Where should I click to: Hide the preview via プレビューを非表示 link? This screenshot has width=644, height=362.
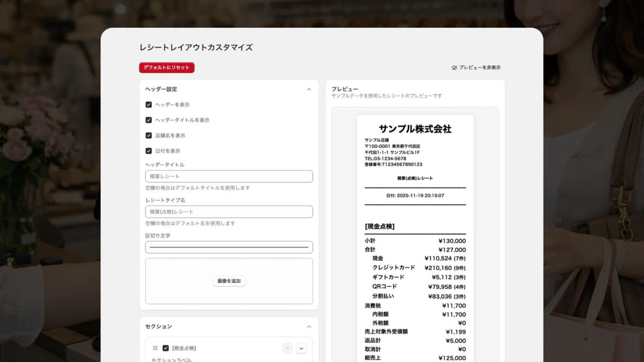click(479, 67)
